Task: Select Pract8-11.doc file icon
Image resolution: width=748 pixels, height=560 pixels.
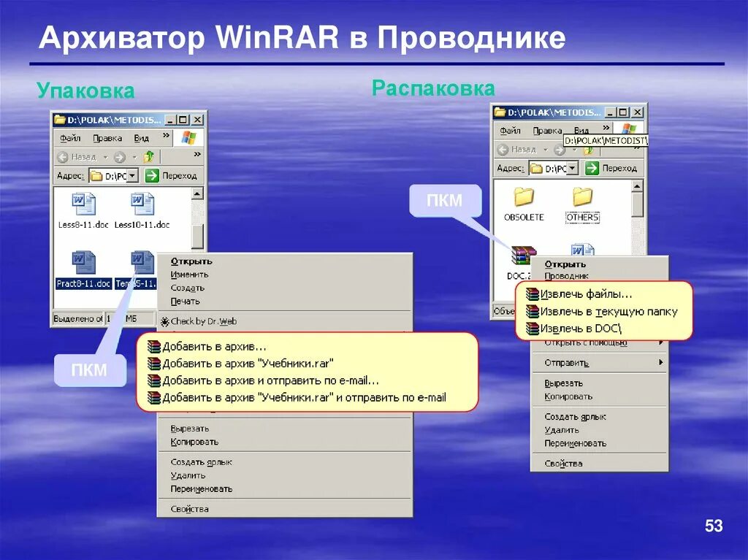Action: 83,263
